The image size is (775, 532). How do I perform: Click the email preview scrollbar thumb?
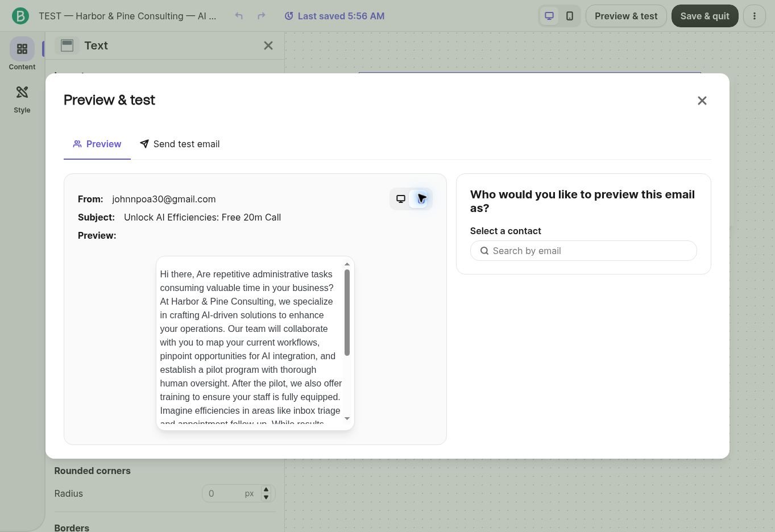[347, 313]
